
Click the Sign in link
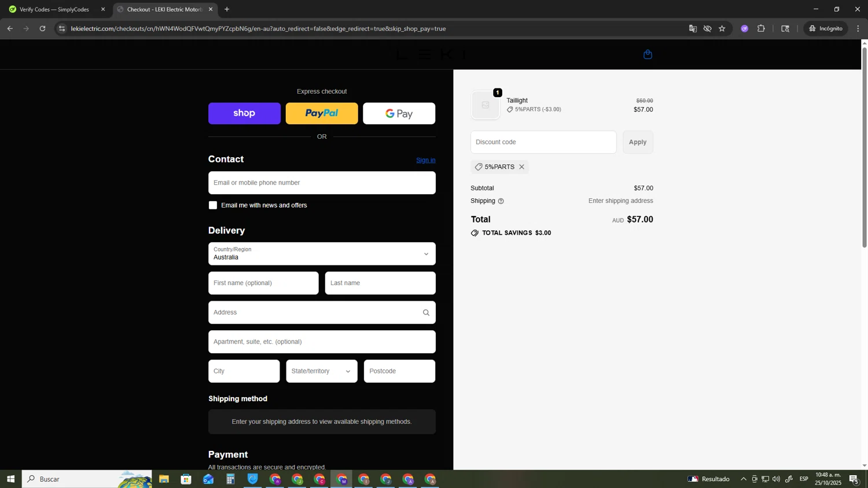pos(426,160)
